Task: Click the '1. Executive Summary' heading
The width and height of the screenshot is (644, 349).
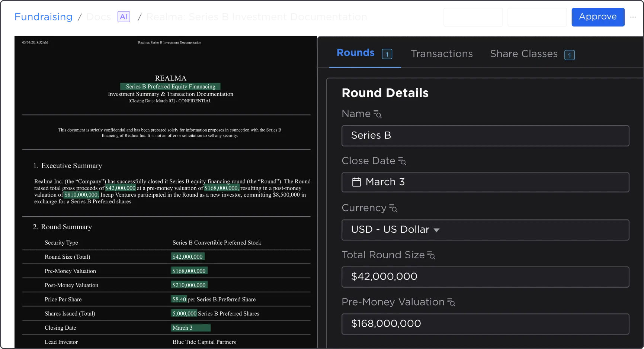Action: coord(68,166)
